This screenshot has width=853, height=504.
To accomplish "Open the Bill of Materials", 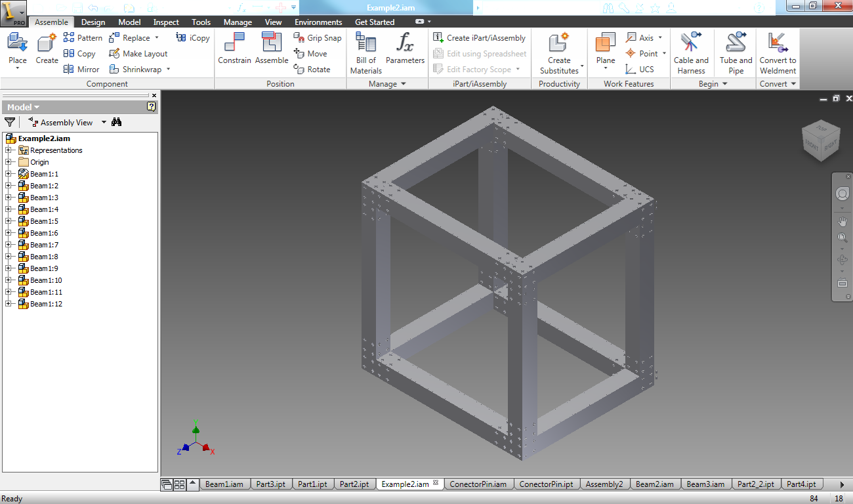I will pyautogui.click(x=365, y=53).
